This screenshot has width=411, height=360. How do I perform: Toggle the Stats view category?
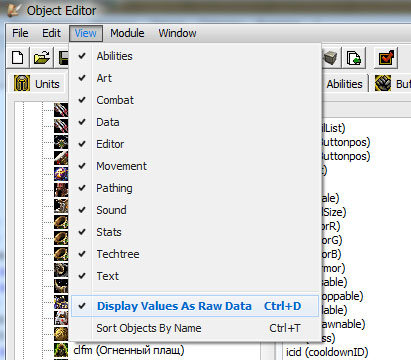[195, 232]
